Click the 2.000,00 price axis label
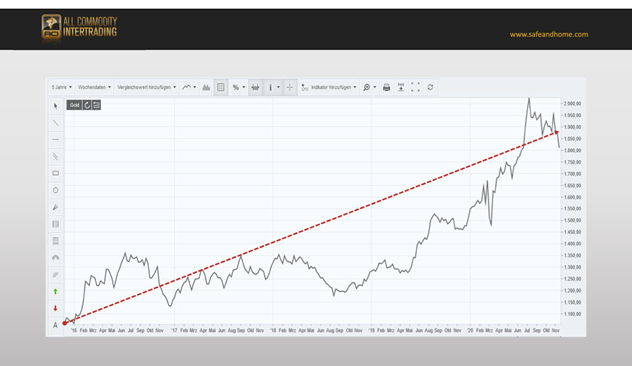This screenshot has width=632, height=366. click(572, 104)
